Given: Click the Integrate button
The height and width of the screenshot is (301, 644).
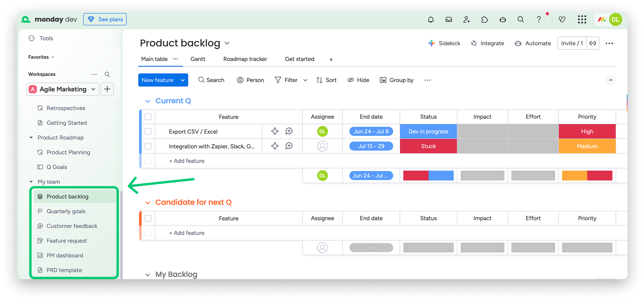Looking at the screenshot, I should tap(487, 43).
